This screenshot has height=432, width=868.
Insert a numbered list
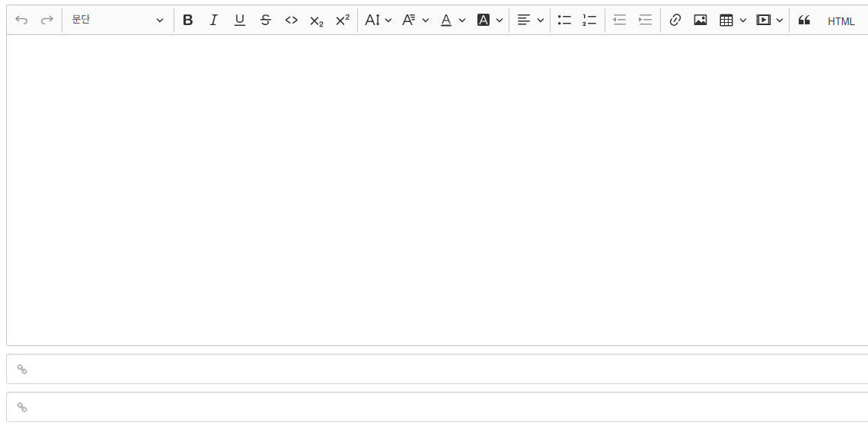(589, 21)
